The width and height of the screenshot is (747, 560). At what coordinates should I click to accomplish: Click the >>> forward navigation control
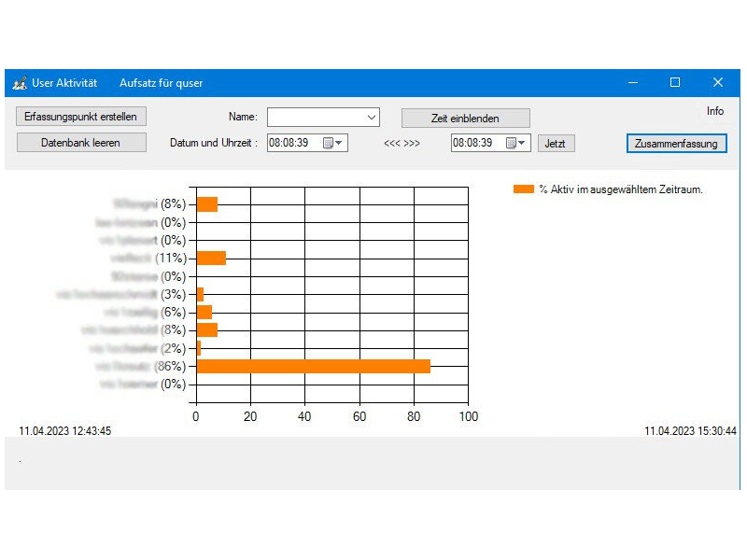[x=413, y=143]
